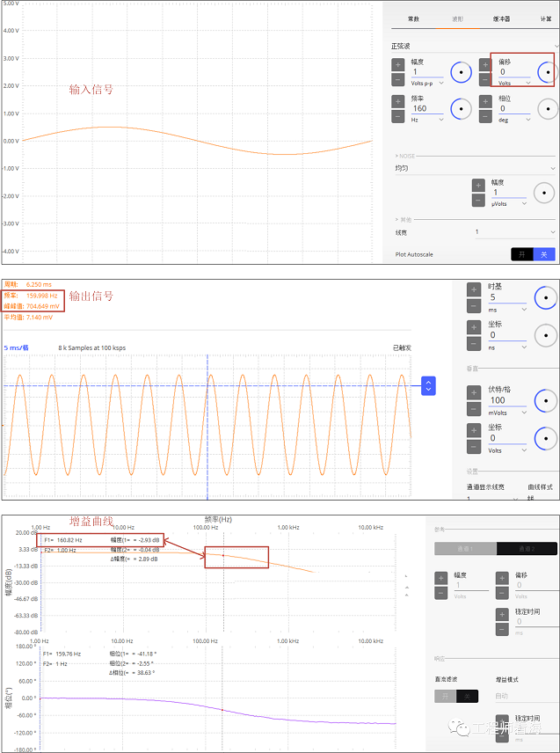Switch to the 常数 tab

coord(413,18)
